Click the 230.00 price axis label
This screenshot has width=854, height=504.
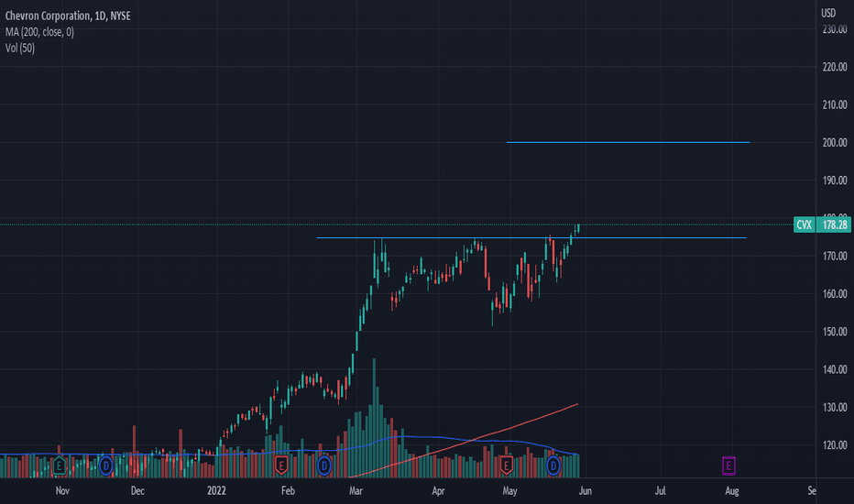coord(835,29)
